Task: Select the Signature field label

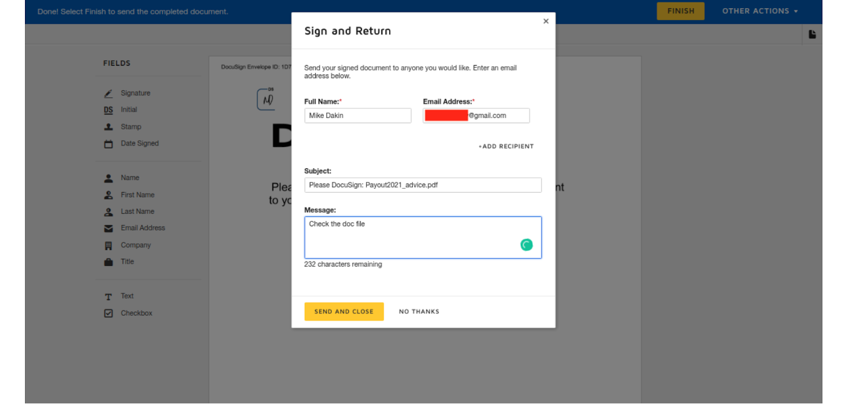Action: (x=136, y=93)
